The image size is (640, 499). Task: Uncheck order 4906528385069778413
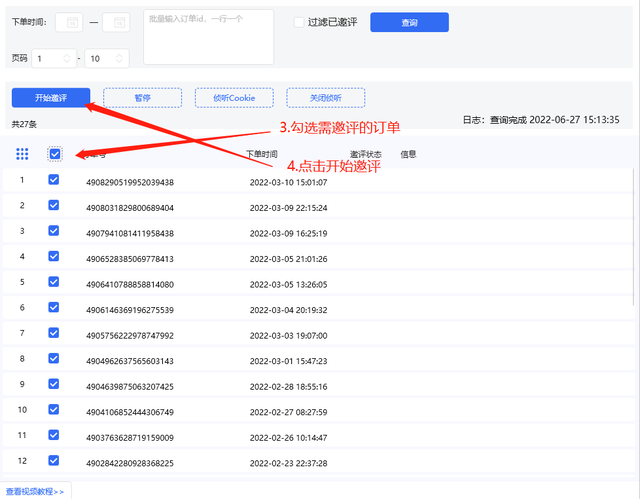[53, 256]
